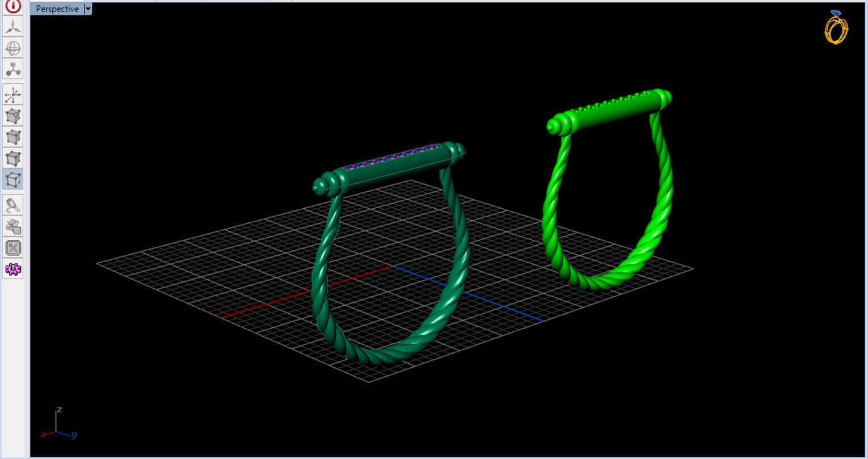
Task: Click the third cube selection mode icon
Action: click(13, 158)
